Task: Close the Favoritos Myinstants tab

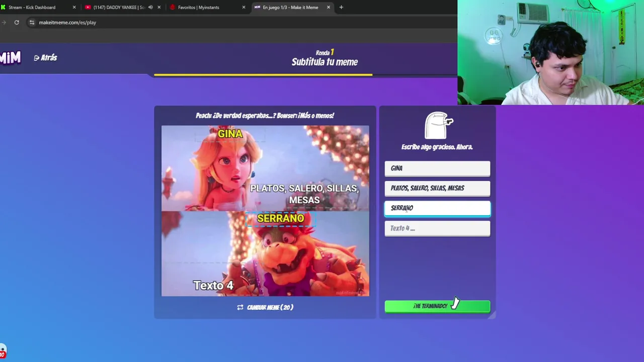Action: tap(244, 7)
